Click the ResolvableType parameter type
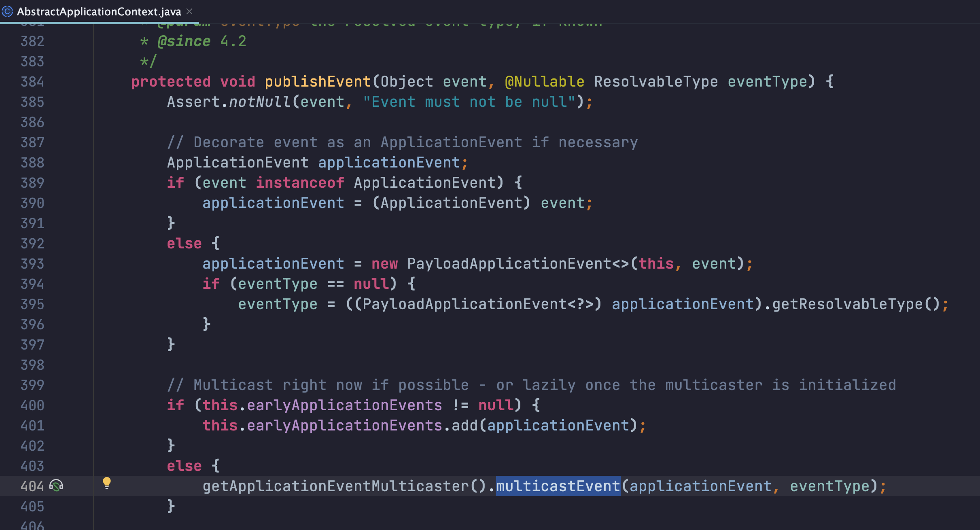The image size is (980, 530). pyautogui.click(x=656, y=81)
